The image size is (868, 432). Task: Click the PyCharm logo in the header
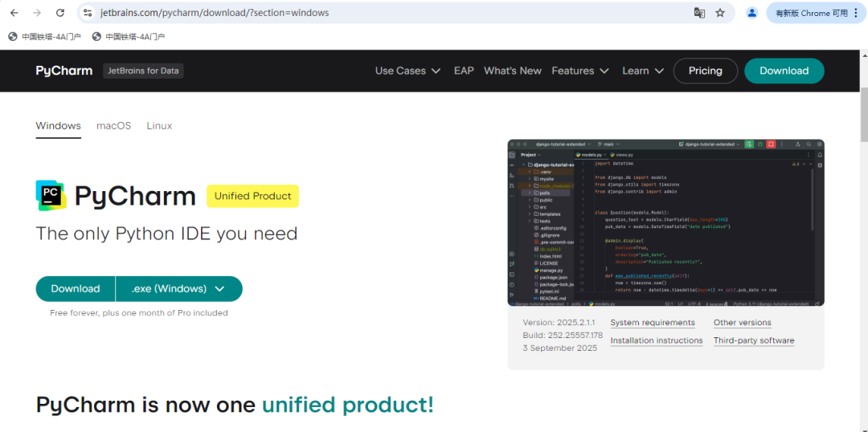(64, 71)
